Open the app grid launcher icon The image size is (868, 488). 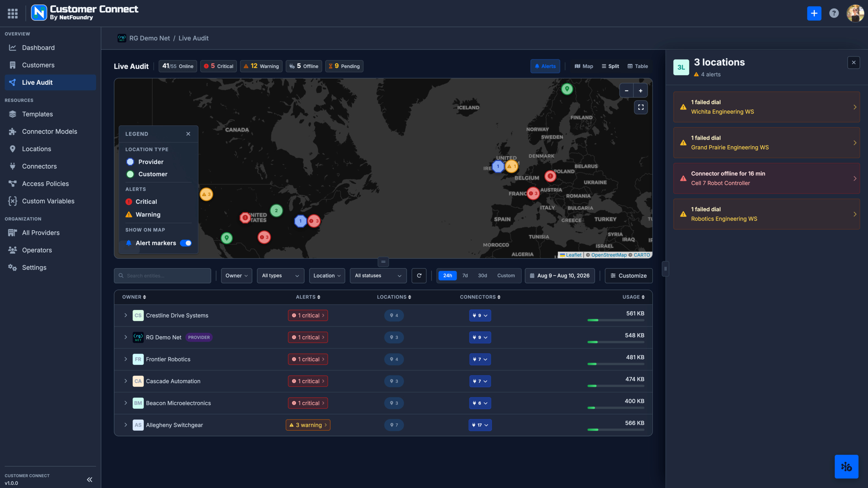tap(13, 14)
